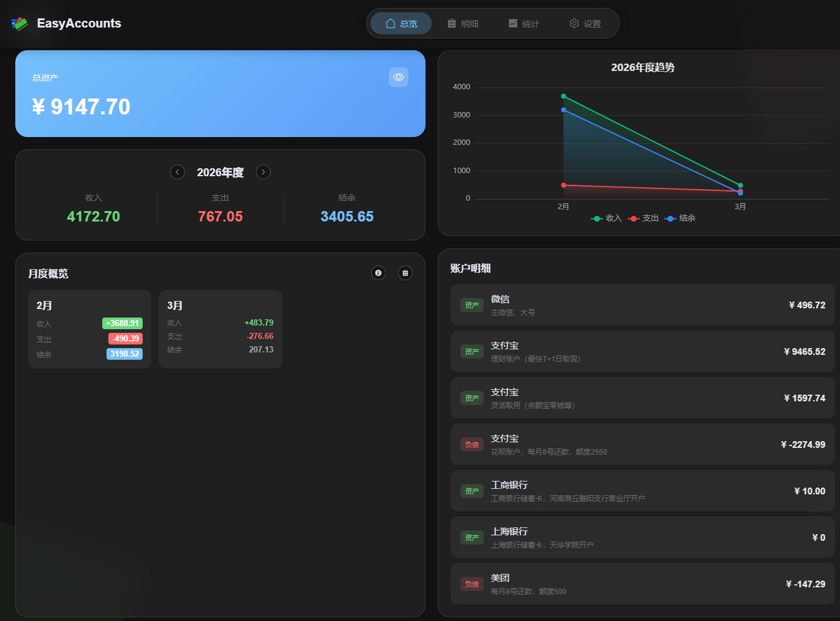Click the 资产 tag icon for 微信

[x=471, y=305]
